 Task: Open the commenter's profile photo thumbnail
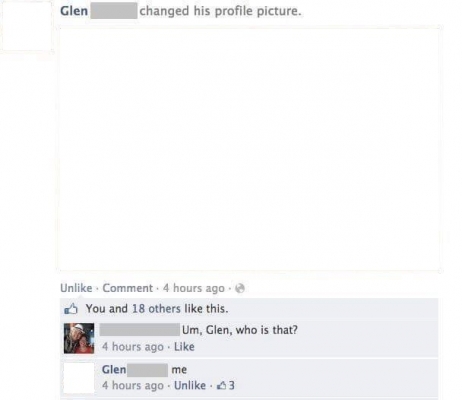(x=79, y=338)
